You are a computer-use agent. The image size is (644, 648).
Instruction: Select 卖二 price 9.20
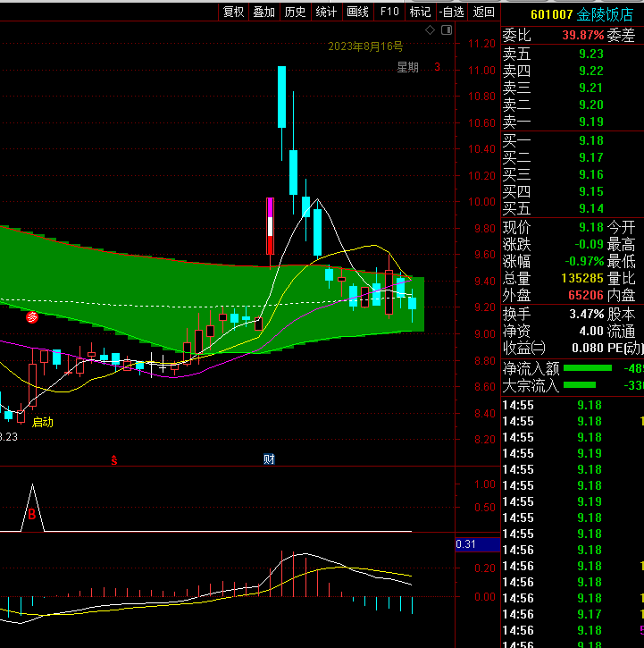point(590,105)
